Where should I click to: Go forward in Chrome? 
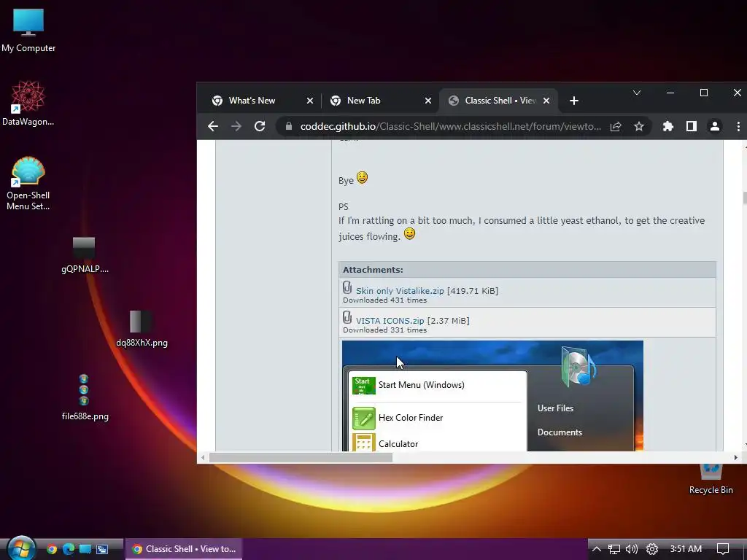236,126
